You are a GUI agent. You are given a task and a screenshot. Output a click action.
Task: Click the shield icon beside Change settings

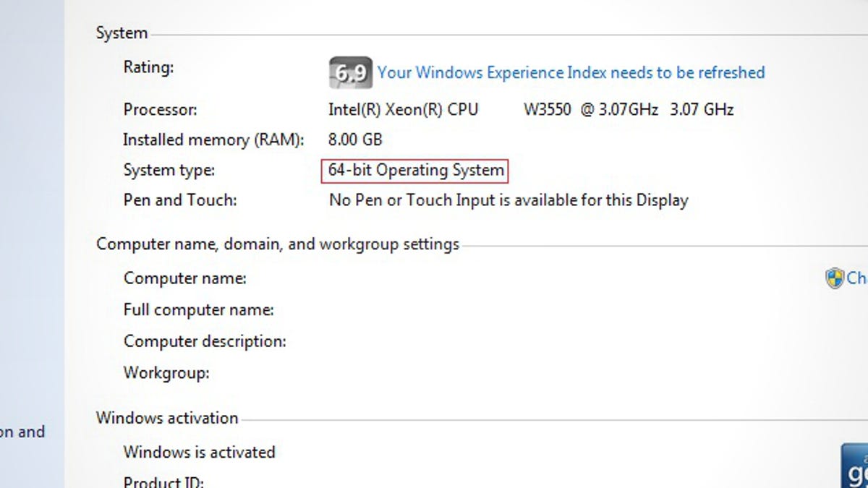pos(835,278)
